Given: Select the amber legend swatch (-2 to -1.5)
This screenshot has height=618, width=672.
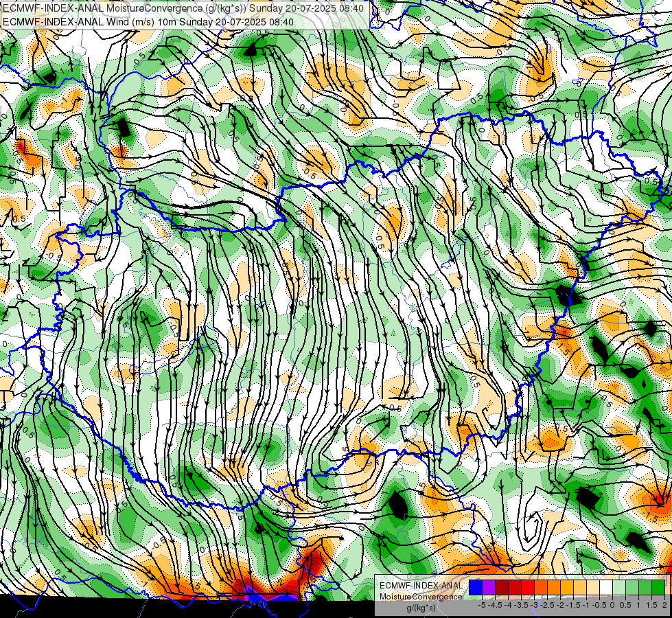Looking at the screenshot, I should pos(567,588).
